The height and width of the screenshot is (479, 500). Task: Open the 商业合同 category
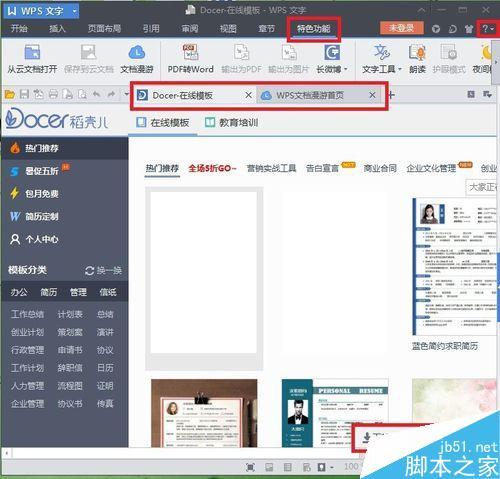coord(380,168)
